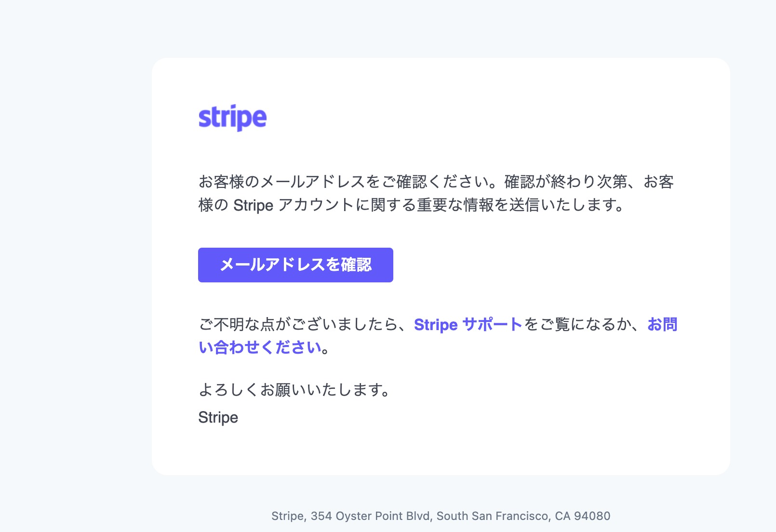Click the い合わせください link text on second line
The height and width of the screenshot is (532, 776).
(x=260, y=347)
